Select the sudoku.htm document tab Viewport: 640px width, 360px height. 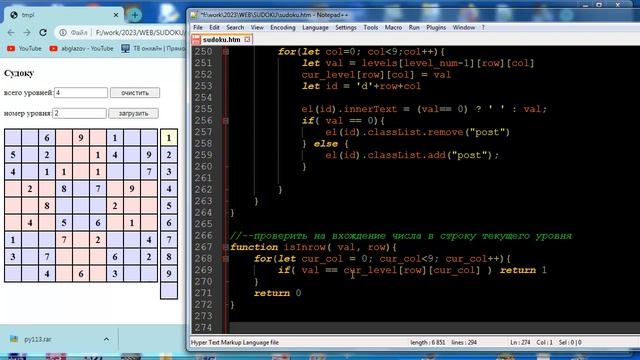tap(221, 40)
